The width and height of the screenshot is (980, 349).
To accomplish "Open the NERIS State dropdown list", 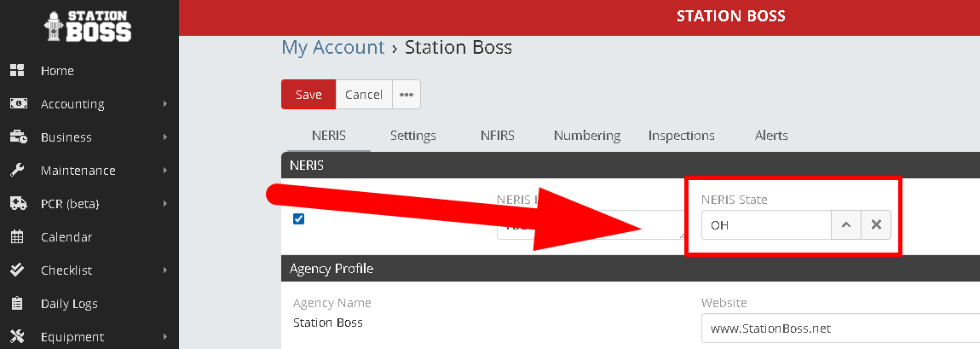I will pyautogui.click(x=845, y=225).
